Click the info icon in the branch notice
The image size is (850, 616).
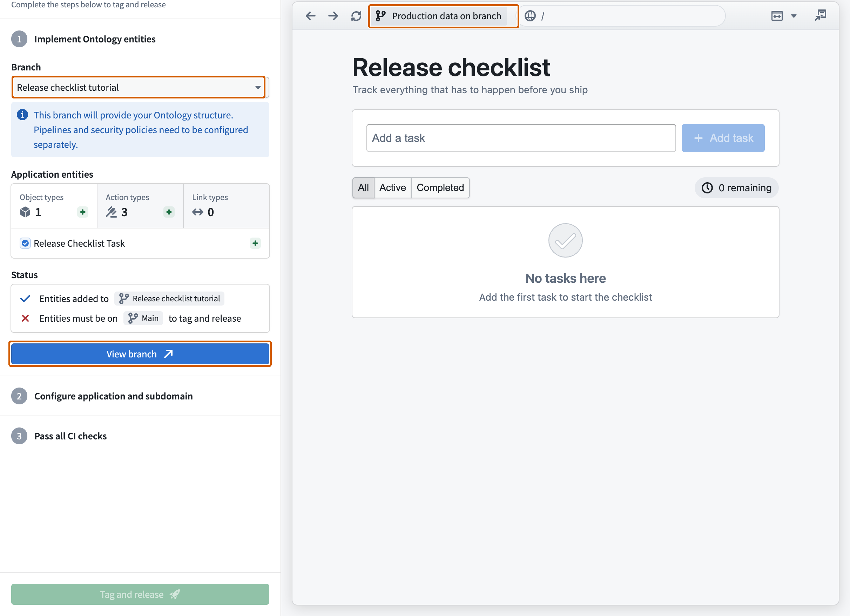pyautogui.click(x=22, y=115)
